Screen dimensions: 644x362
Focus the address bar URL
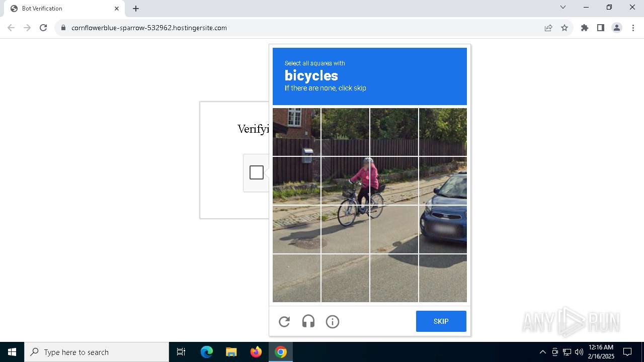[x=149, y=28]
